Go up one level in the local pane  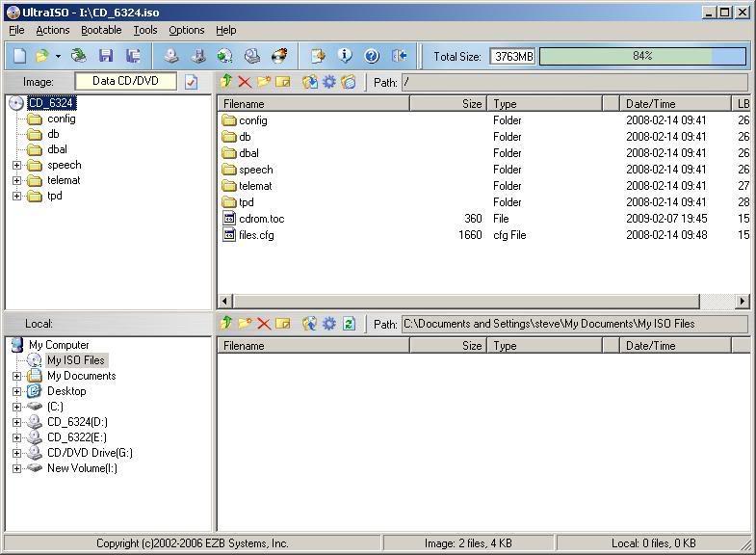226,323
